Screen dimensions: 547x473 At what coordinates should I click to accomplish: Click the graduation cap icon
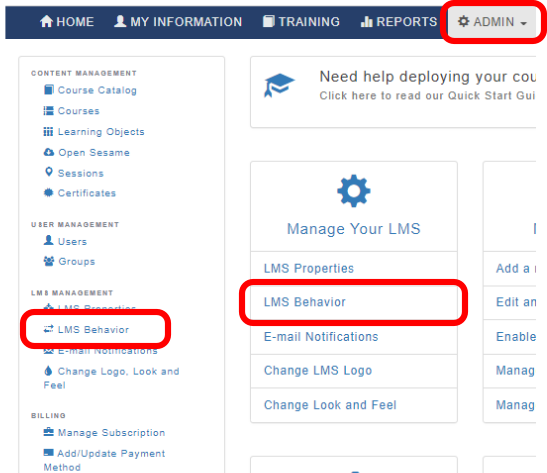click(279, 85)
